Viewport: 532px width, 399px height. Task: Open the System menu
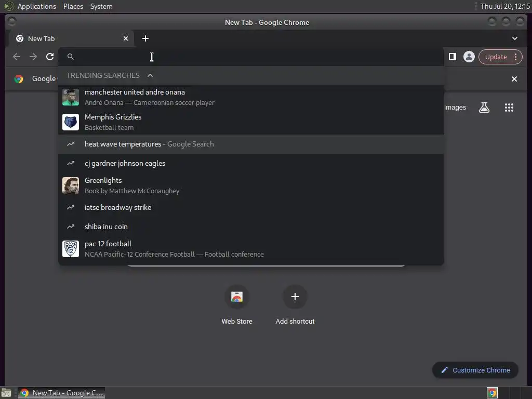[101, 6]
